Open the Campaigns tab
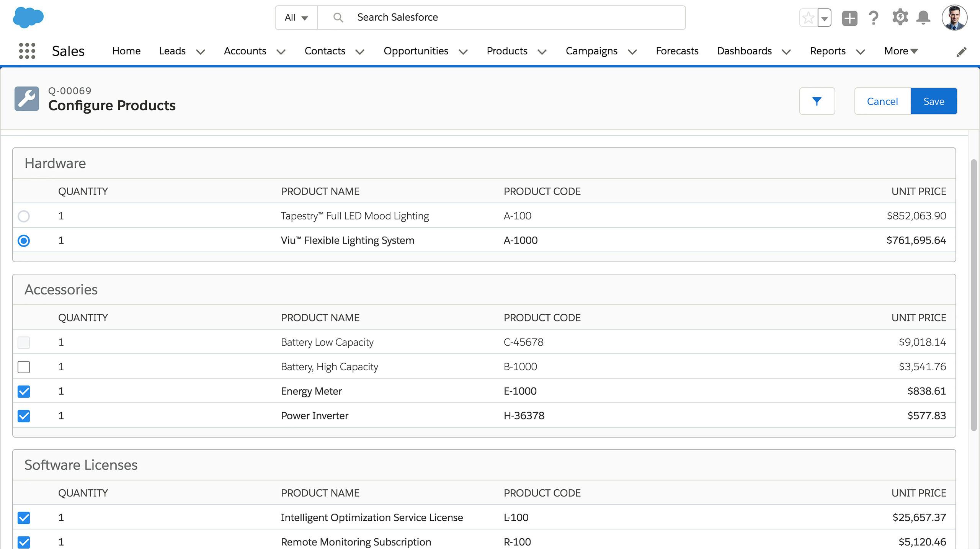 pyautogui.click(x=591, y=51)
